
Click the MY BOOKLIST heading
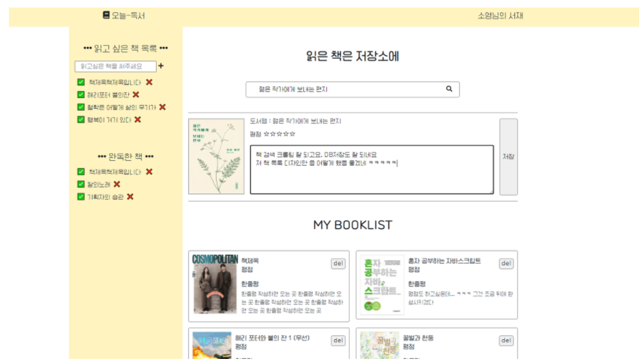[352, 225]
